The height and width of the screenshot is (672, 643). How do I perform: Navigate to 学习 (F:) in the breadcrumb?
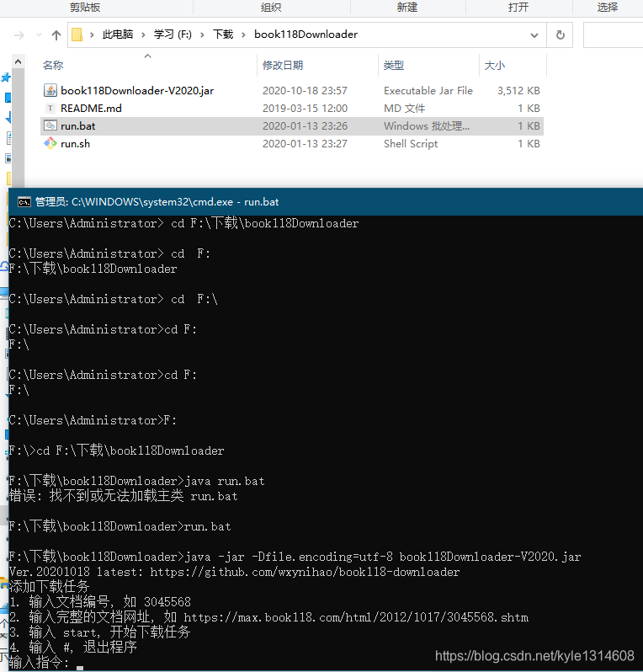(x=173, y=35)
